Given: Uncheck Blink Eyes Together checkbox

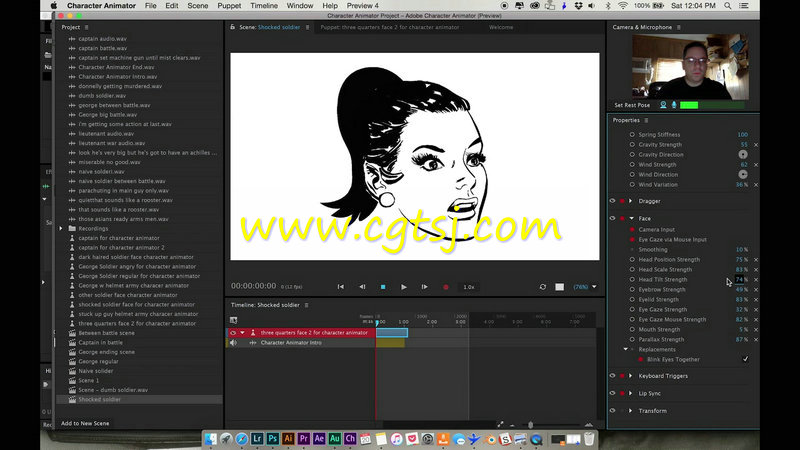Looking at the screenshot, I should coord(745,359).
